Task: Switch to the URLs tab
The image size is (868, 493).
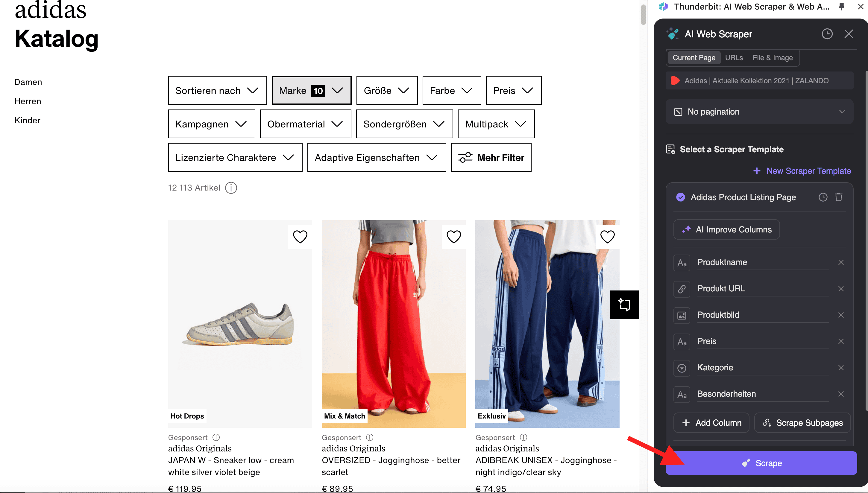Action: tap(735, 57)
